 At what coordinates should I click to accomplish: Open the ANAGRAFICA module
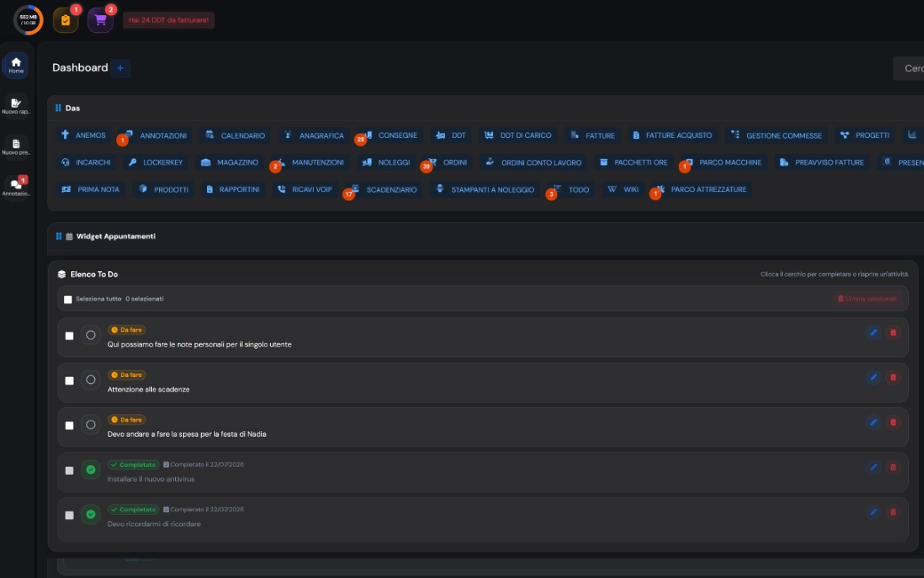click(315, 135)
